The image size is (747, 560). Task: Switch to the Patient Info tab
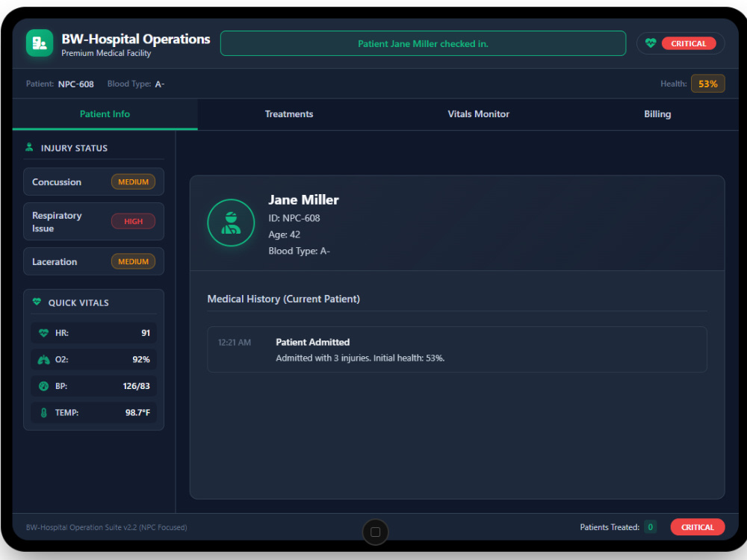105,114
